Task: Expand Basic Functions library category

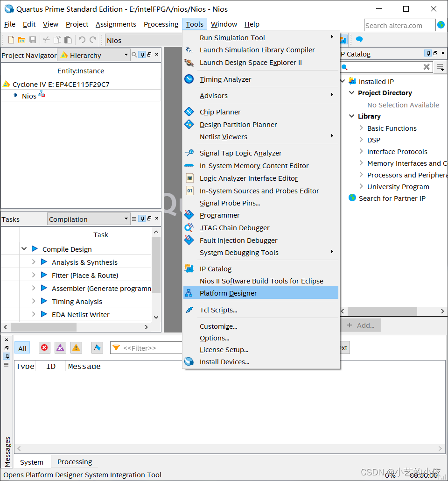Action: 361,128
